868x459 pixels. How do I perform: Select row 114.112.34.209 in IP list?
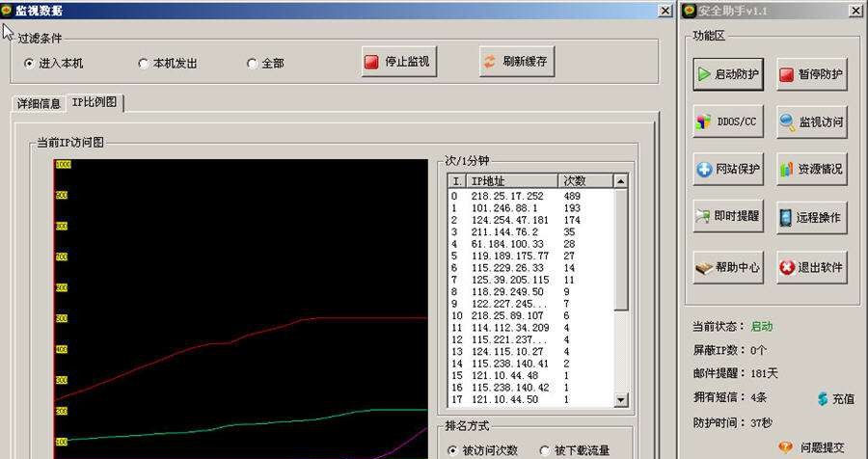click(530, 328)
